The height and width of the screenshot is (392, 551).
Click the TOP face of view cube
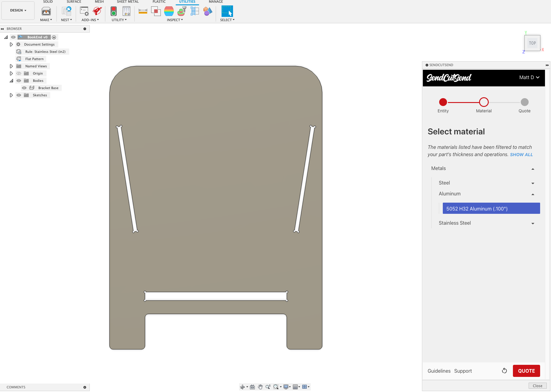click(532, 43)
